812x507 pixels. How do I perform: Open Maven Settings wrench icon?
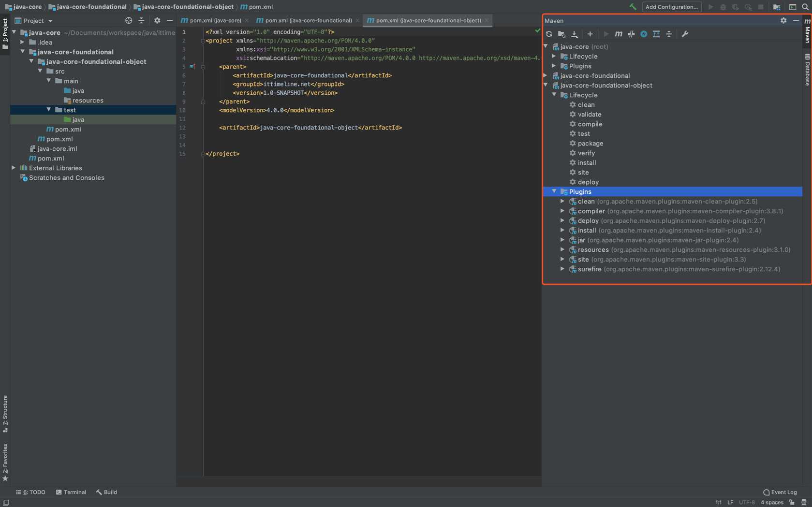tap(685, 34)
